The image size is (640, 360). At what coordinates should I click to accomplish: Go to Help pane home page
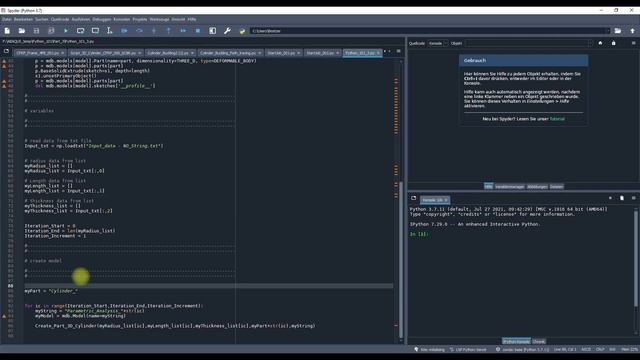click(x=600, y=43)
